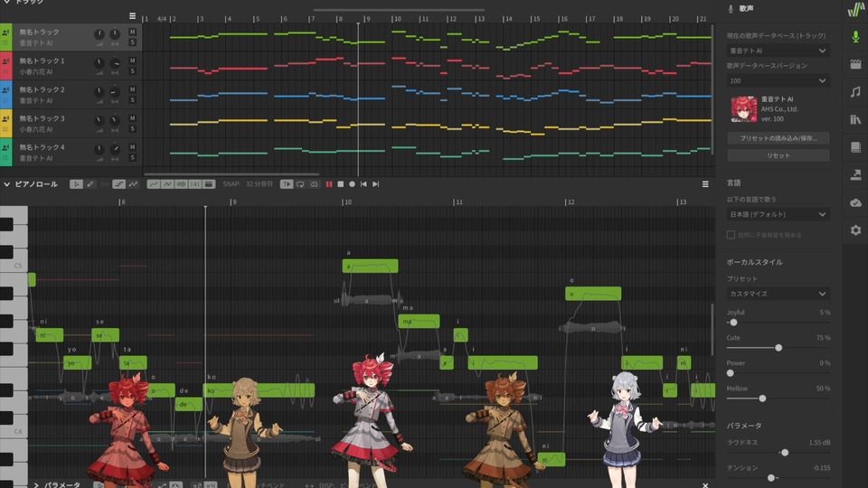Open the Settings gear icon
Screen dimensions: 868x488
855,230
